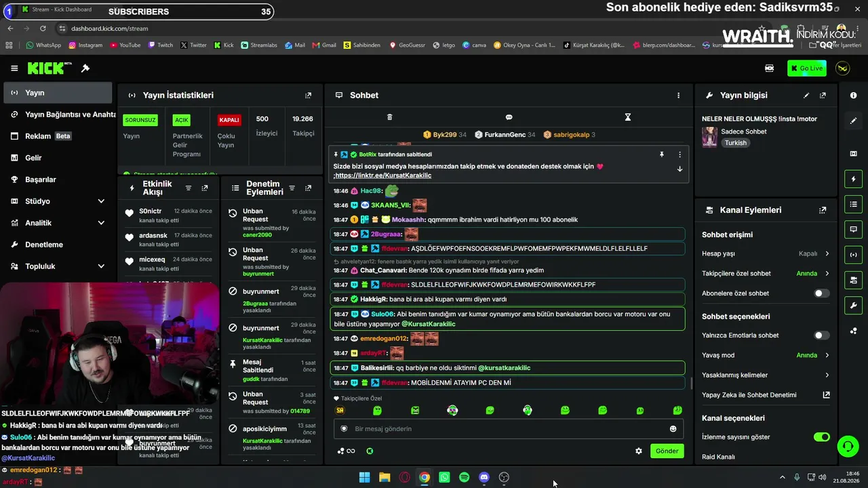Toggle Abonelere özel sohbet switch
Image resolution: width=868 pixels, height=488 pixels.
coord(821,293)
